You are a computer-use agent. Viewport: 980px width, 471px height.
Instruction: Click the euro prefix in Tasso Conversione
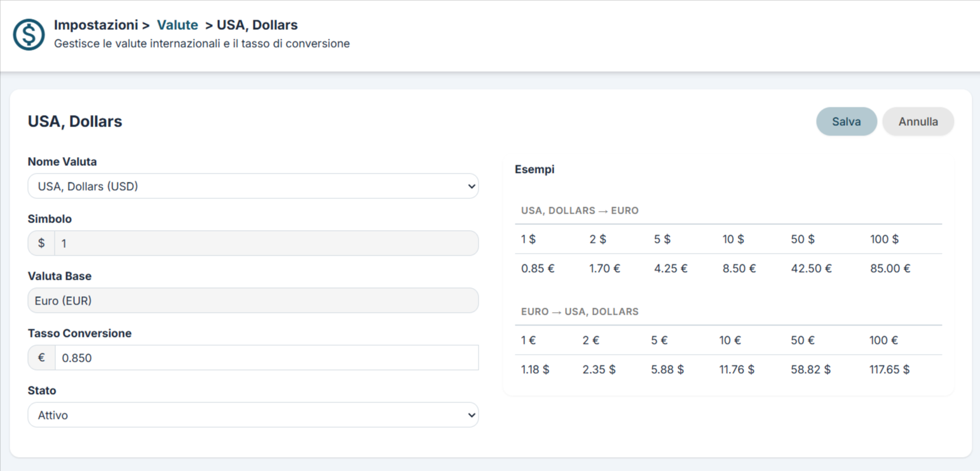41,358
